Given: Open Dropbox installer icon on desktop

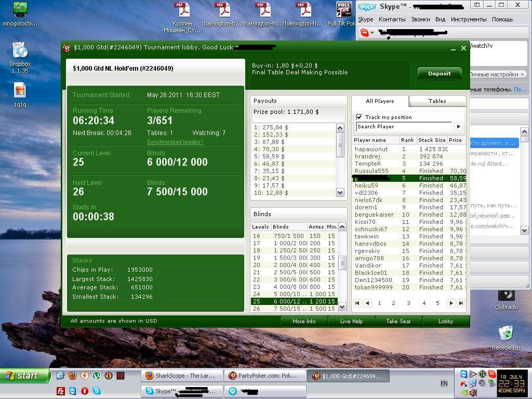Looking at the screenshot, I should (x=20, y=51).
